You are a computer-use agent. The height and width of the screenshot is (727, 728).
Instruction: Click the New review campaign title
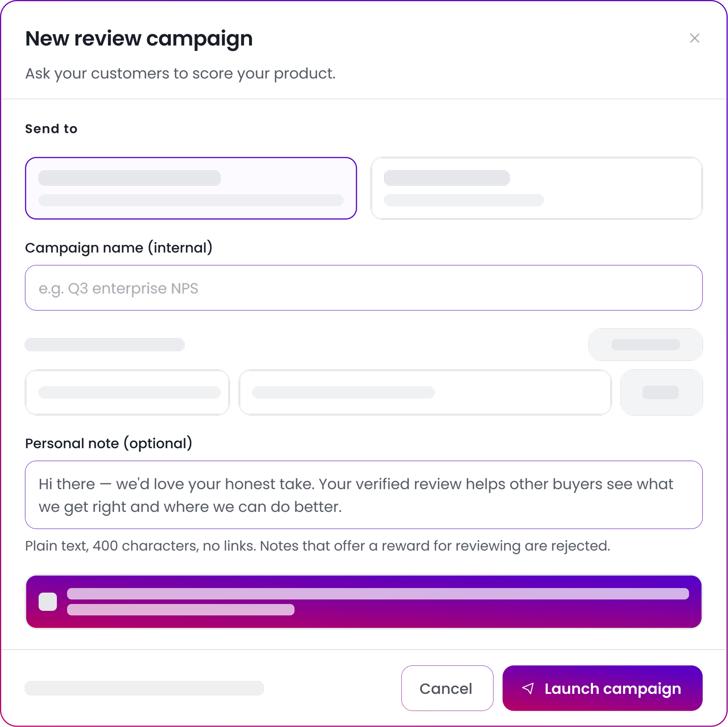point(139,38)
